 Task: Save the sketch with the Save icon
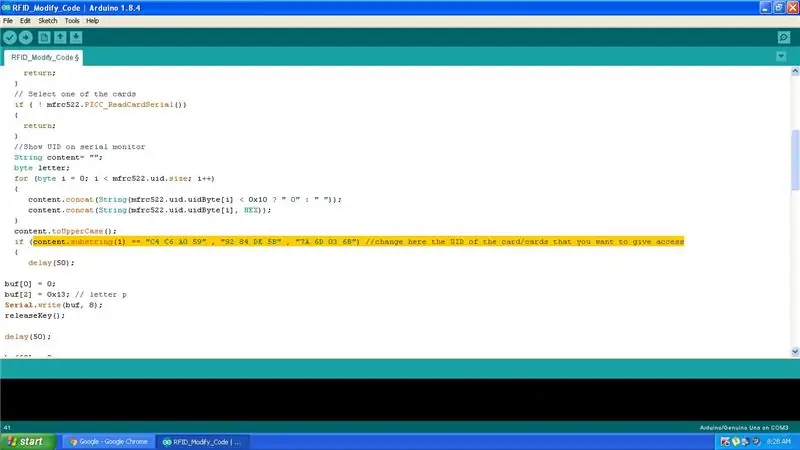pyautogui.click(x=76, y=37)
